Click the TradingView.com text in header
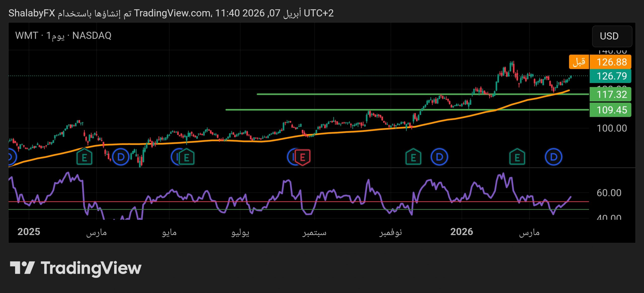Image resolution: width=644 pixels, height=293 pixels. tap(172, 13)
